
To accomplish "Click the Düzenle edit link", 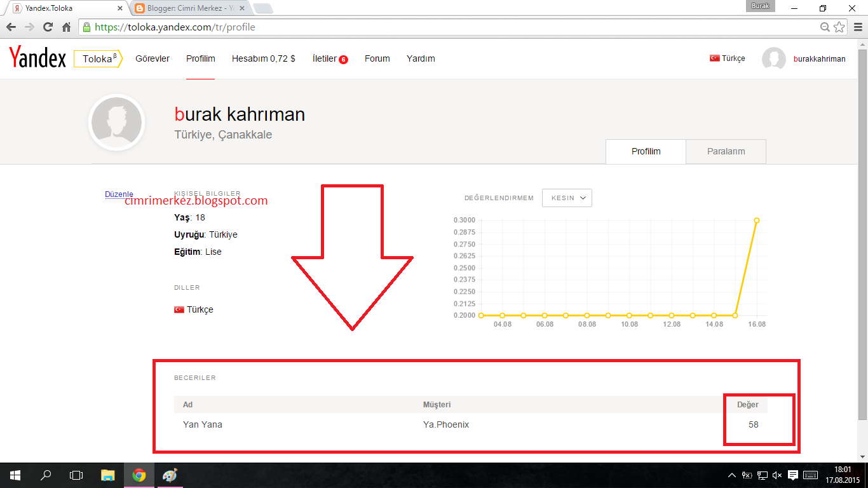I will pyautogui.click(x=119, y=194).
